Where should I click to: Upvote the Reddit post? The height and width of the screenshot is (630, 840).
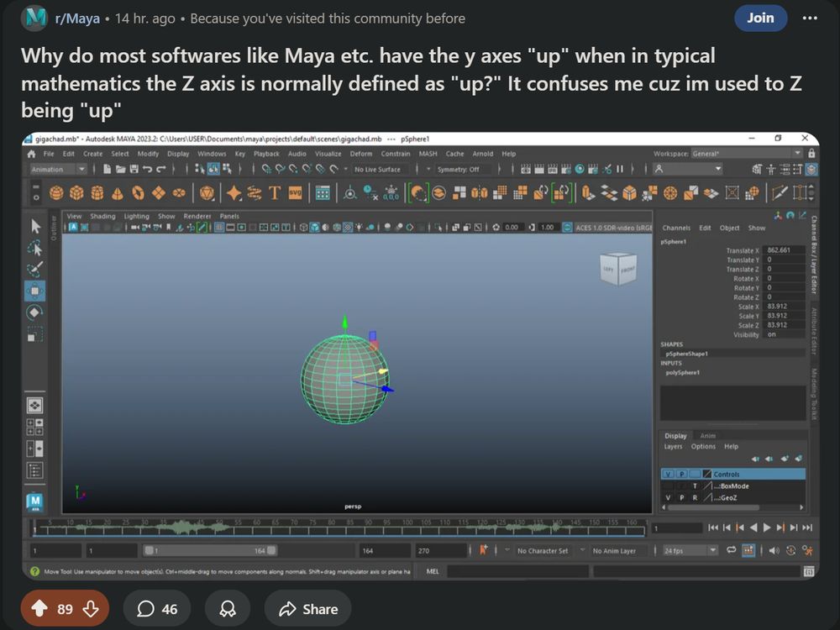tap(39, 608)
